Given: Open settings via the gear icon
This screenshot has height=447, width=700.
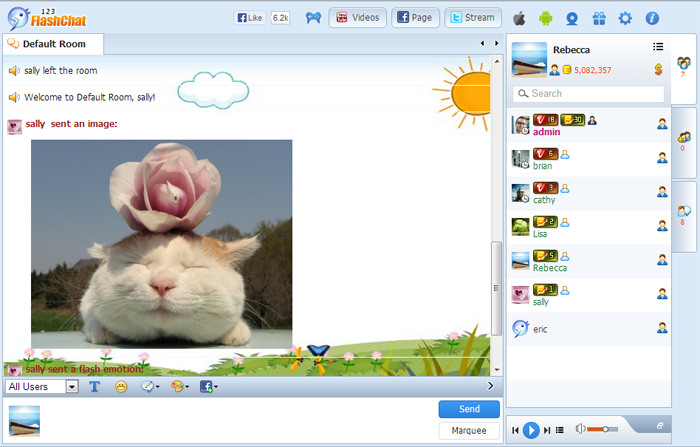Looking at the screenshot, I should (625, 18).
